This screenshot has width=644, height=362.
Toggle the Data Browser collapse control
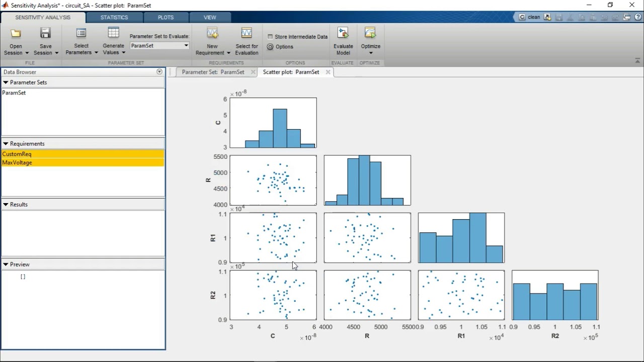[x=159, y=71]
